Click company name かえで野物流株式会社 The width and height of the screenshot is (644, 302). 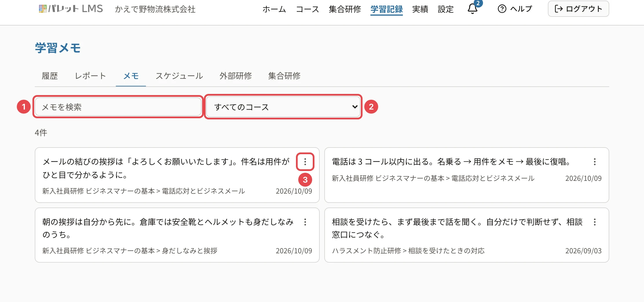[x=155, y=9]
